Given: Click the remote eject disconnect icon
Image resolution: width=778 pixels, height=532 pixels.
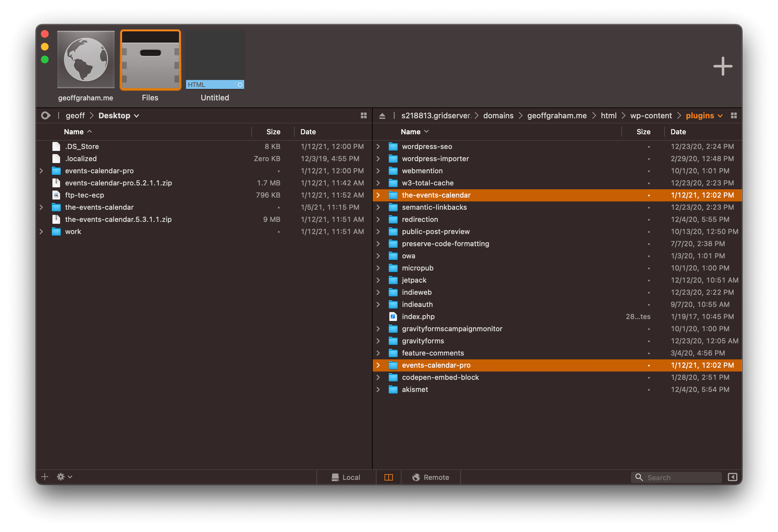Looking at the screenshot, I should click(x=382, y=116).
